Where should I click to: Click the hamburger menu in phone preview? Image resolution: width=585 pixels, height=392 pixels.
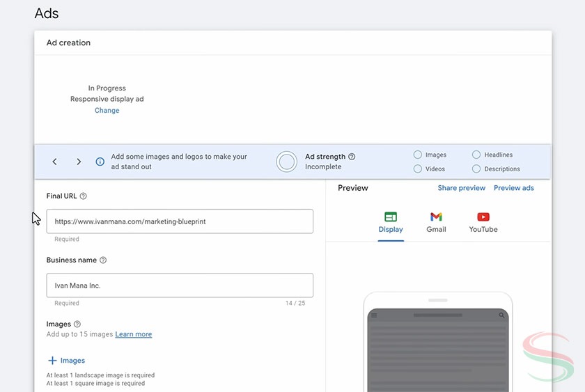point(374,315)
